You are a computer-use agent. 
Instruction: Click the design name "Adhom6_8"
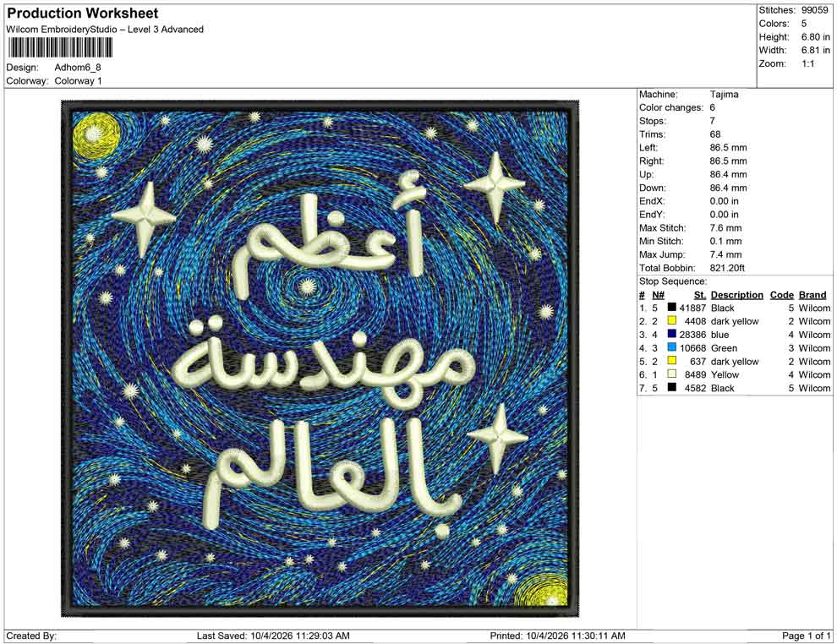pos(78,68)
